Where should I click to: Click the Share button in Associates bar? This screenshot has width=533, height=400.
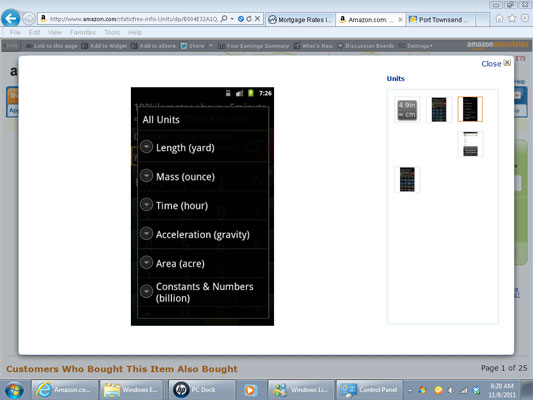click(x=192, y=46)
